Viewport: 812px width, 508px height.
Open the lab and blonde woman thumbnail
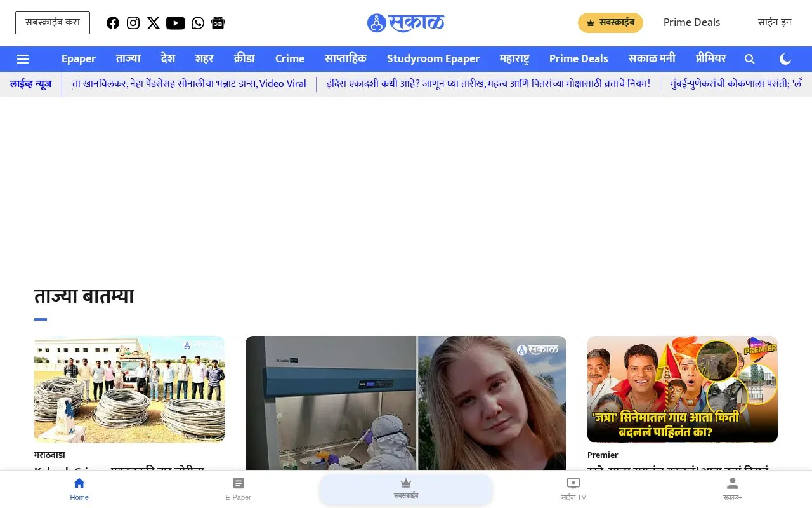click(406, 403)
